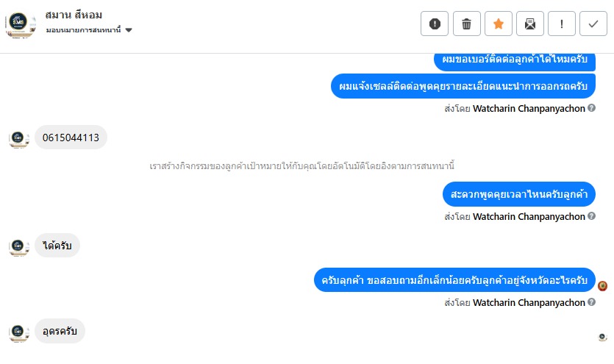This screenshot has width=614, height=364.
Task: Click the exclamation mark priority button
Action: click(562, 24)
